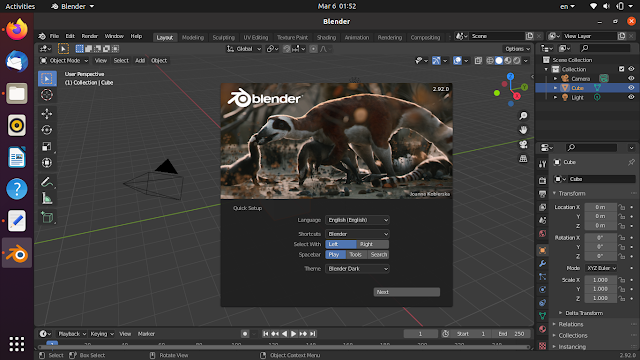640x360 pixels.
Task: Select the Rotate tool
Action: 47,130
